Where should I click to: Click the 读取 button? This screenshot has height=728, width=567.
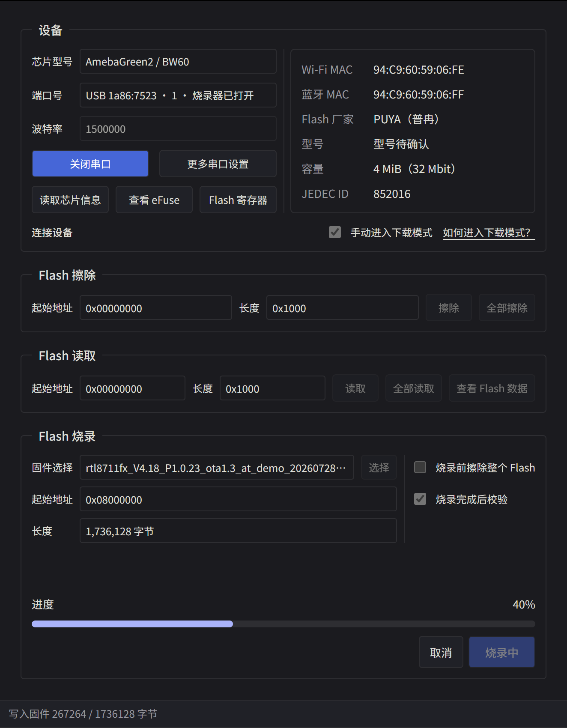pos(355,388)
